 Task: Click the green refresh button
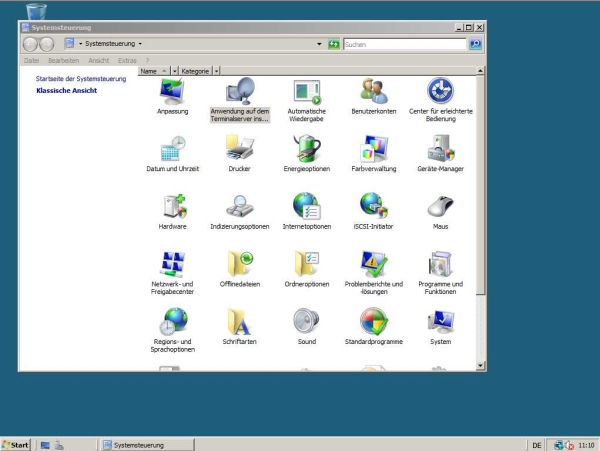pyautogui.click(x=334, y=44)
